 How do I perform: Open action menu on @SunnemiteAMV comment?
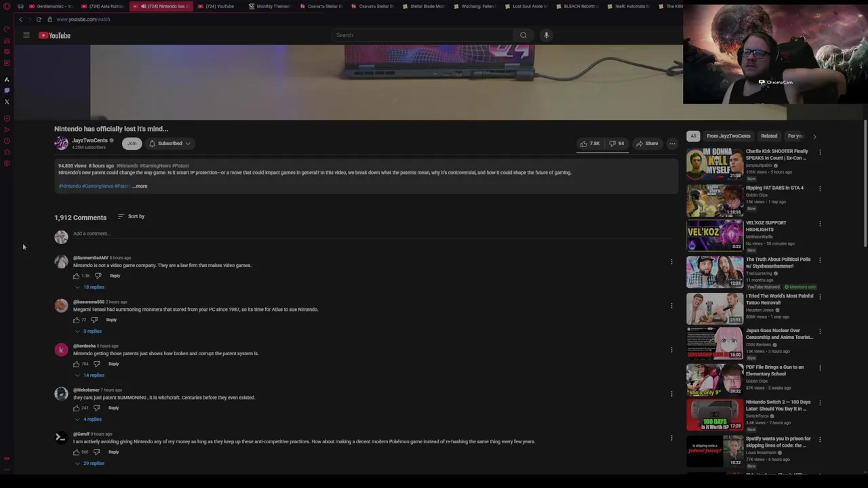[671, 262]
